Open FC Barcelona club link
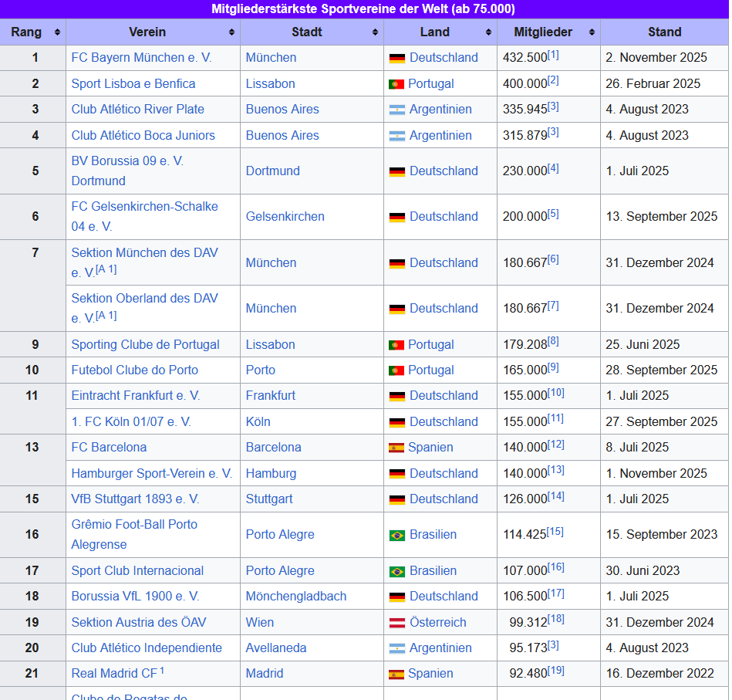This screenshot has width=732, height=700. [109, 448]
